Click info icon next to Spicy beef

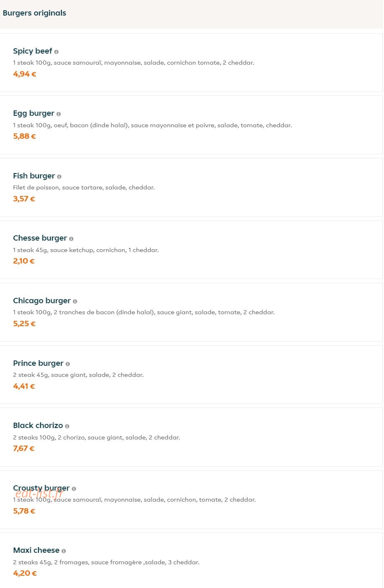(x=56, y=52)
